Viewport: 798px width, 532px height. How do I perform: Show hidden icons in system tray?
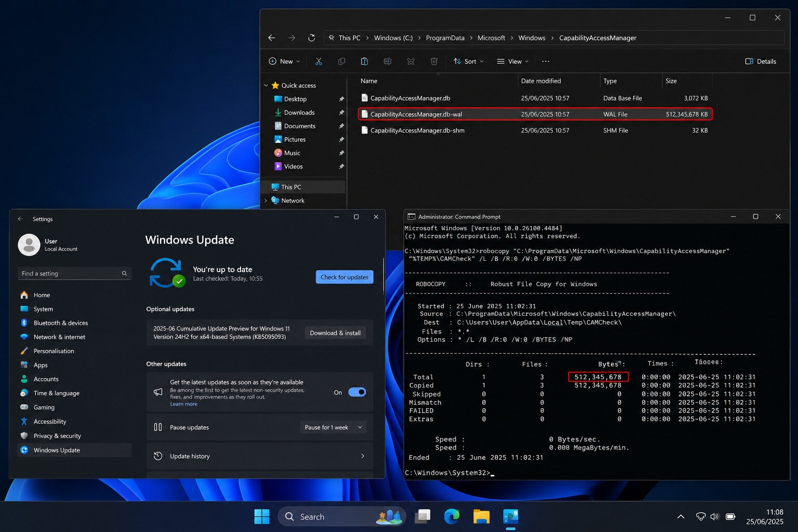(x=681, y=516)
